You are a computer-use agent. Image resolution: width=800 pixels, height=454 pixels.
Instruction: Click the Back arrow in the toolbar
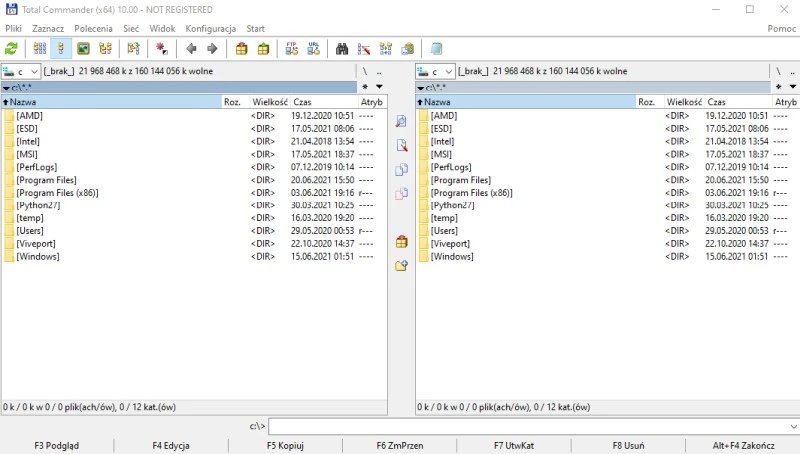[x=191, y=48]
